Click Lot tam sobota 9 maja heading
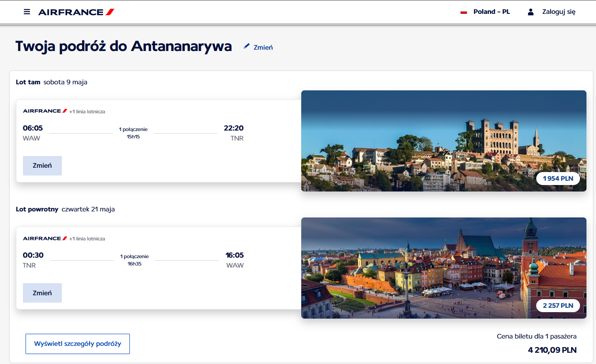Viewport: 596px width, 364px height. click(x=52, y=82)
